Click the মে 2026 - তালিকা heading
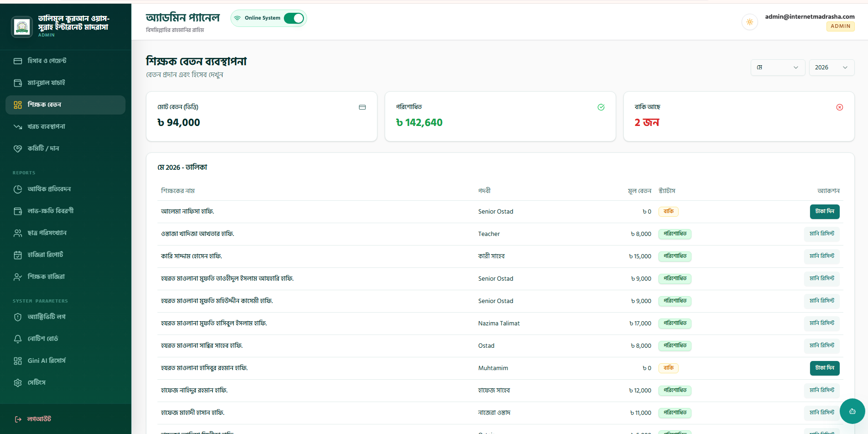 [x=182, y=167]
